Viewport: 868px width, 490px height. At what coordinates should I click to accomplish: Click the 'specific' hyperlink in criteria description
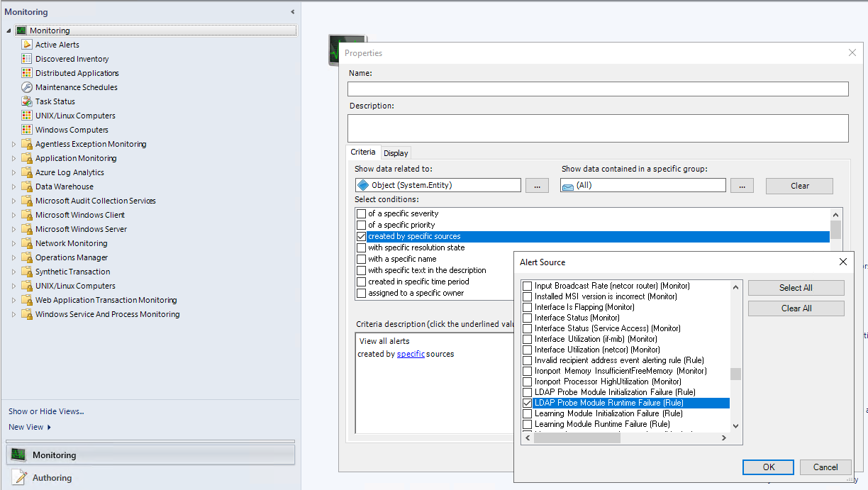(411, 353)
